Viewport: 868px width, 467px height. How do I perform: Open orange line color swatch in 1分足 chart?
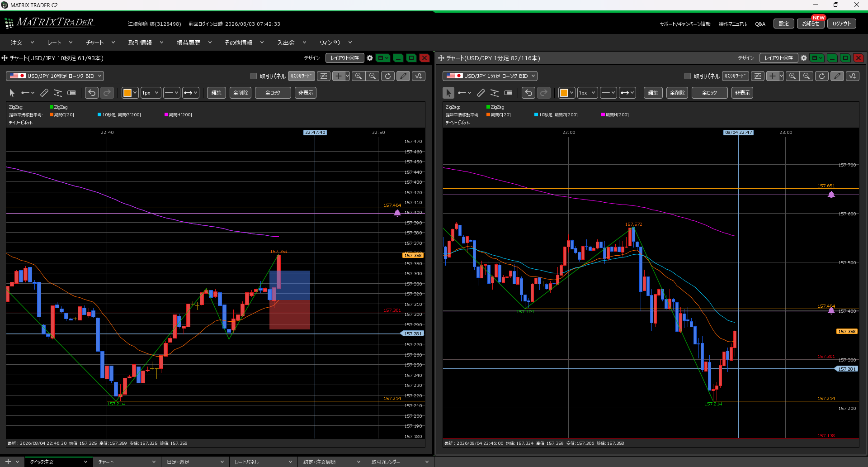566,93
